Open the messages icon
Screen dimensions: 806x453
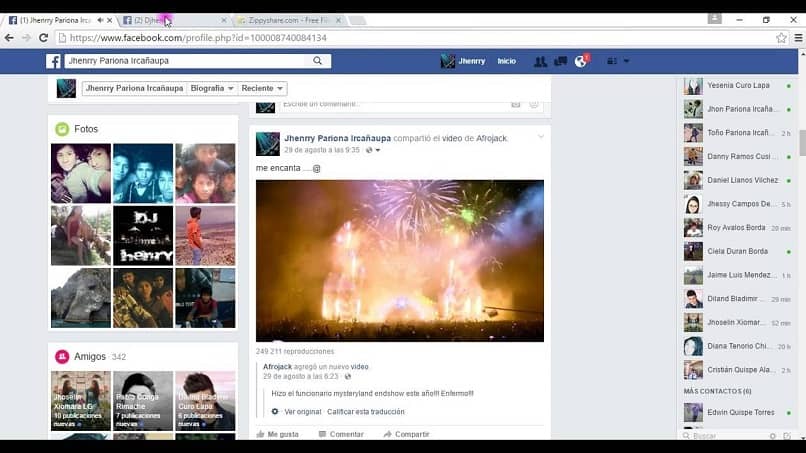click(560, 61)
